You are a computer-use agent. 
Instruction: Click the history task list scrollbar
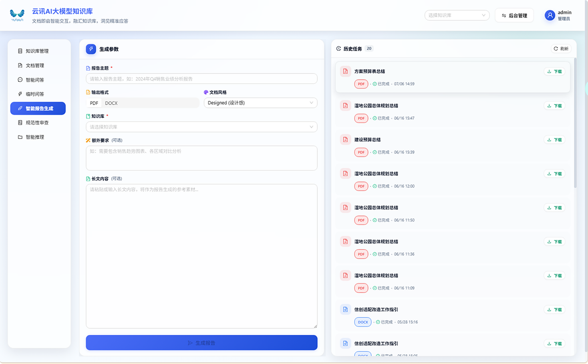[x=575, y=123]
